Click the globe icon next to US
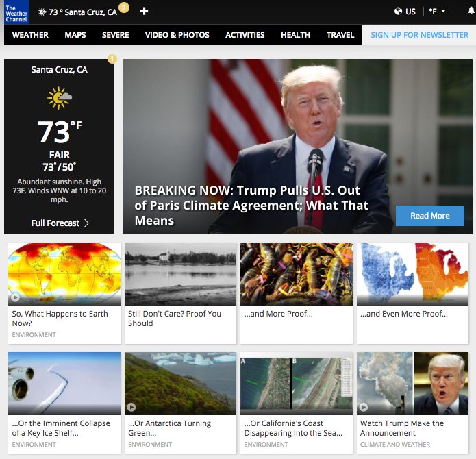Viewport: 476px width, 459px height. click(x=398, y=12)
